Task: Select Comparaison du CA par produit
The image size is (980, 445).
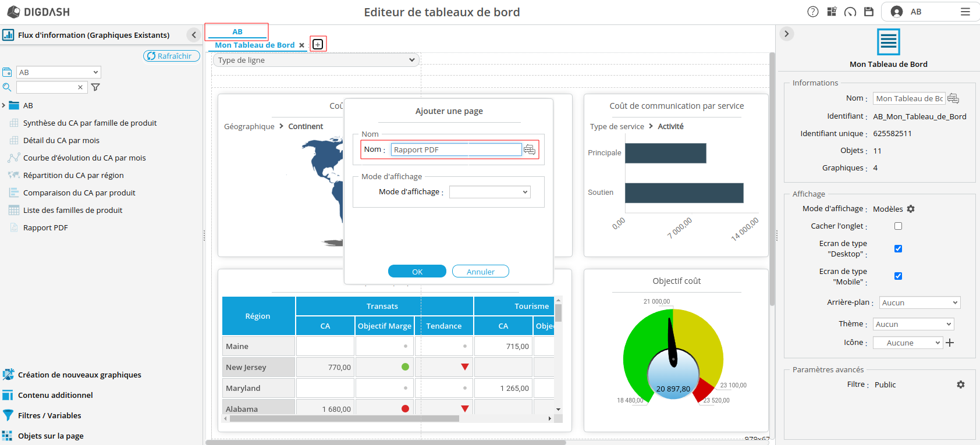Action: (x=79, y=193)
